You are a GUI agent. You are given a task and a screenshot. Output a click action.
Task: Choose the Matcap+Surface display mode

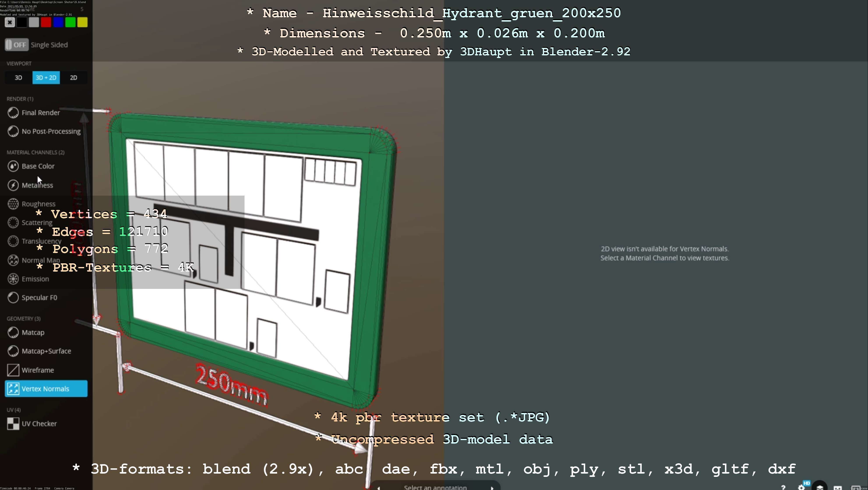coord(46,351)
